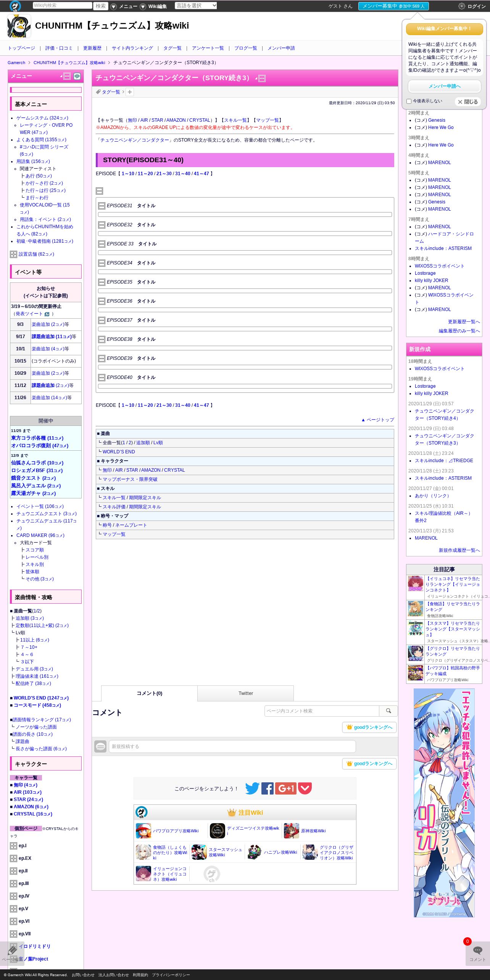Switch to the コメント(0) tab
The height and width of the screenshot is (980, 490).
(150, 693)
